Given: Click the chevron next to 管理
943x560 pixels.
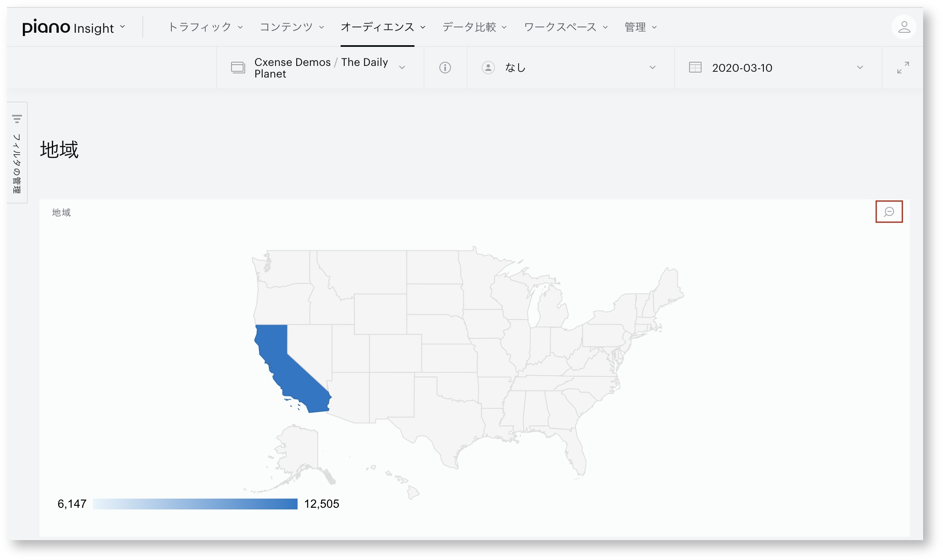Looking at the screenshot, I should pos(654,28).
